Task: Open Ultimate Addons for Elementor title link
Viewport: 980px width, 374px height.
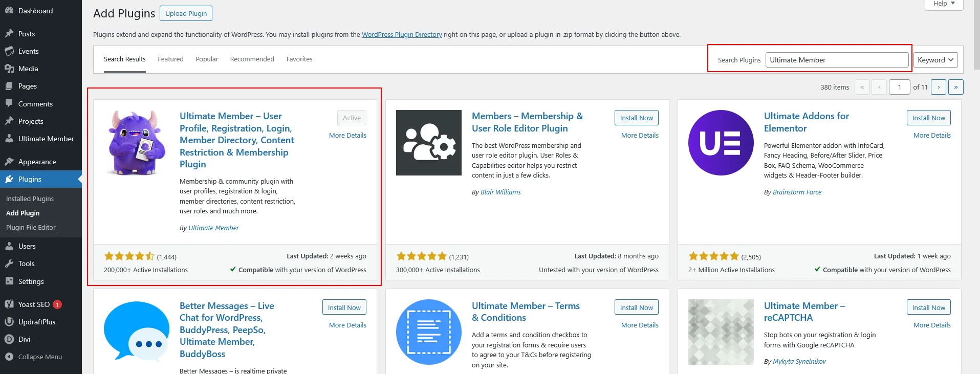Action: pyautogui.click(x=807, y=122)
